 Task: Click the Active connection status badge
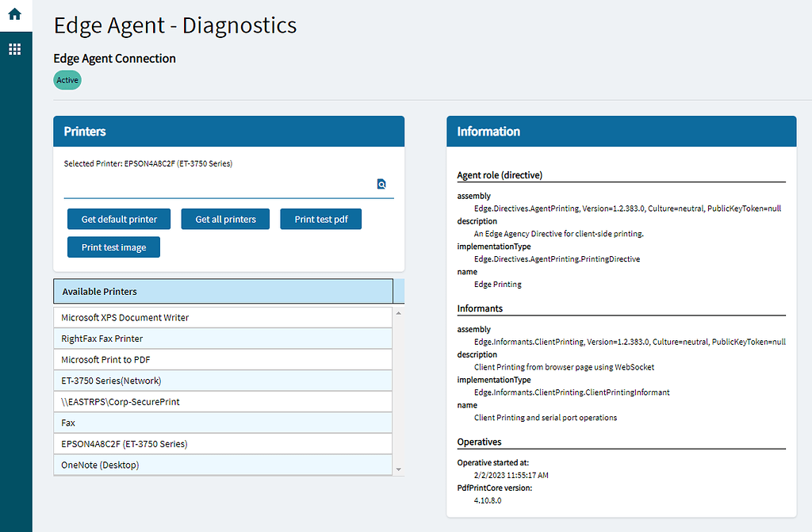click(67, 79)
